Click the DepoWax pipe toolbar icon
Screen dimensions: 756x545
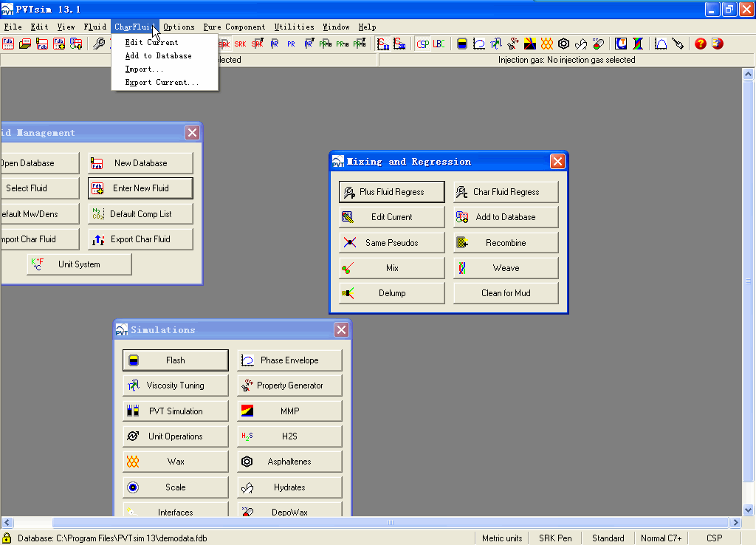[598, 44]
